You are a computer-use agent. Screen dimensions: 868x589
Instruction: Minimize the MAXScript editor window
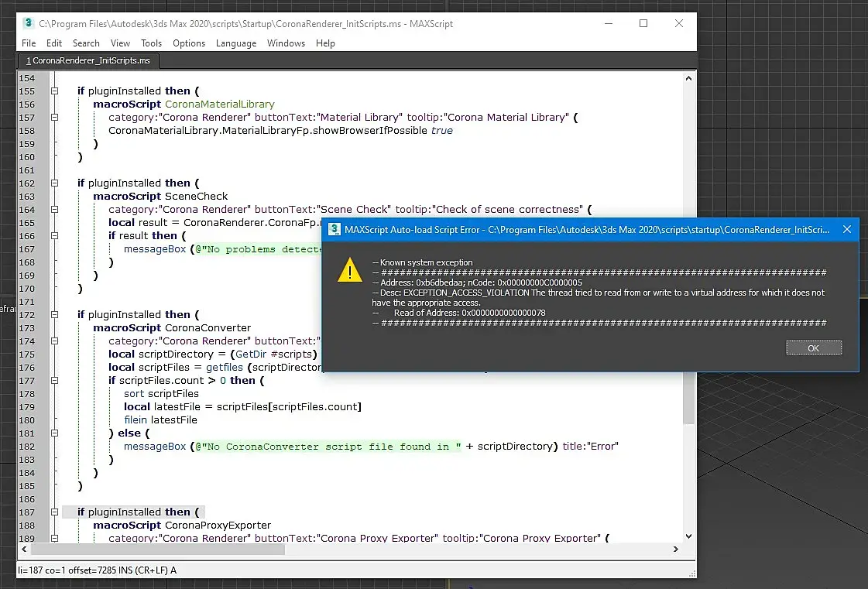pos(609,23)
